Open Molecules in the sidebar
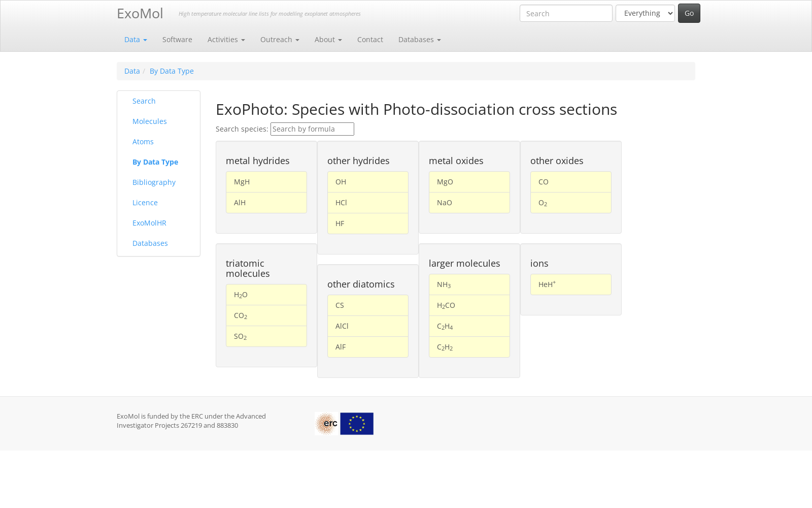The width and height of the screenshot is (812, 508). (x=150, y=121)
